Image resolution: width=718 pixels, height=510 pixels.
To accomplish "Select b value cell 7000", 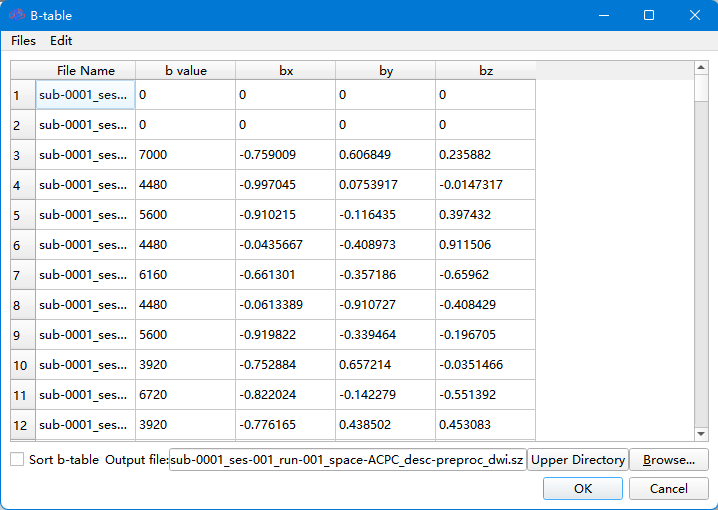I will [185, 155].
